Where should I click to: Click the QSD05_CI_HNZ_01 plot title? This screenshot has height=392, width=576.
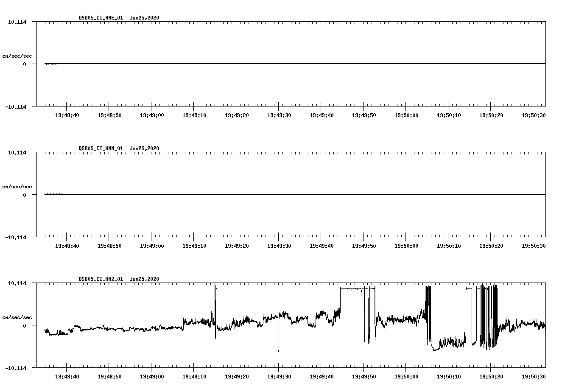[x=119, y=279]
